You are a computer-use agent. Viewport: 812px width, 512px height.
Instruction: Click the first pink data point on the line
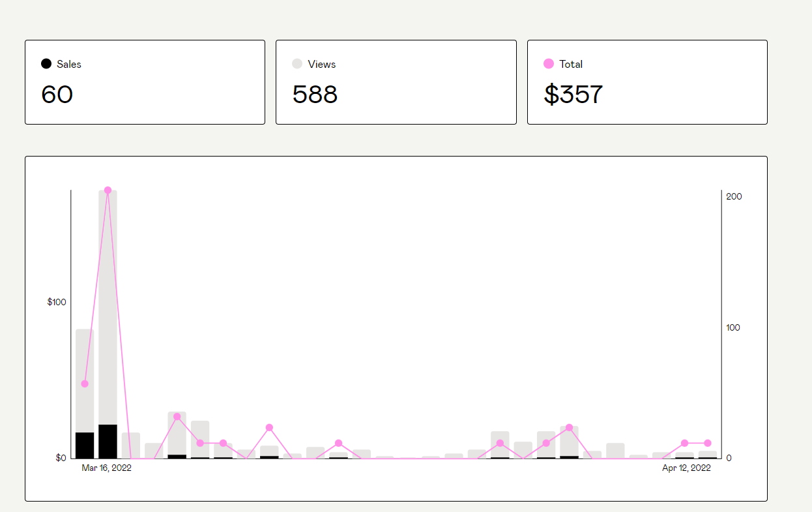(85, 384)
